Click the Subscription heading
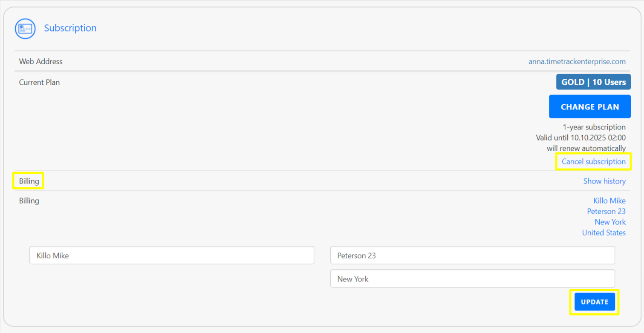The width and height of the screenshot is (644, 333). 70,28
